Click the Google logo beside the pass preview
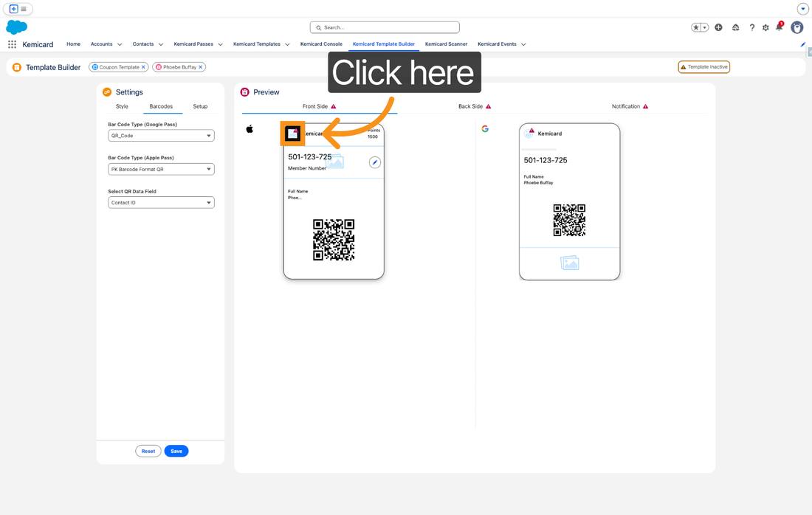This screenshot has height=515, width=812. [x=485, y=129]
